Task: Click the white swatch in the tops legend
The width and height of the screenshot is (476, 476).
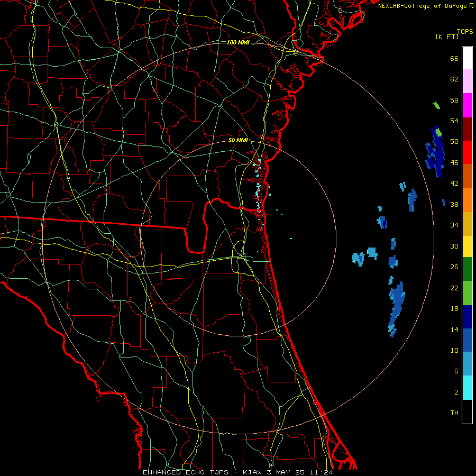Action: coord(467,58)
